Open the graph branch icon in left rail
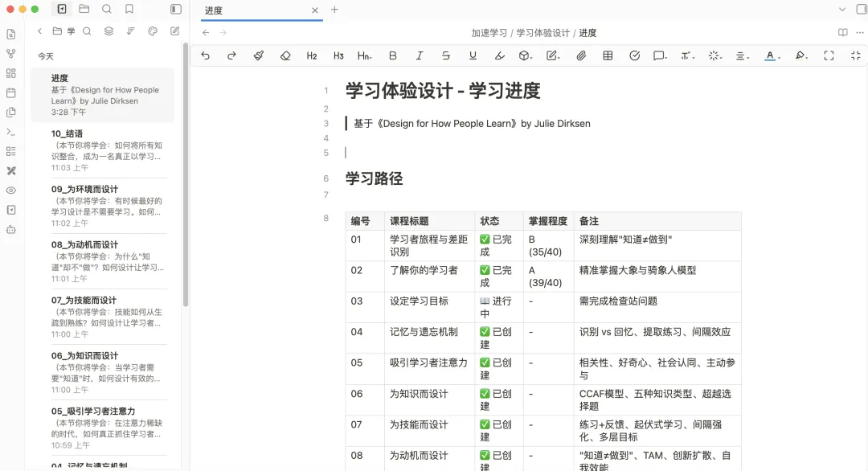This screenshot has height=471, width=868. coord(11,54)
